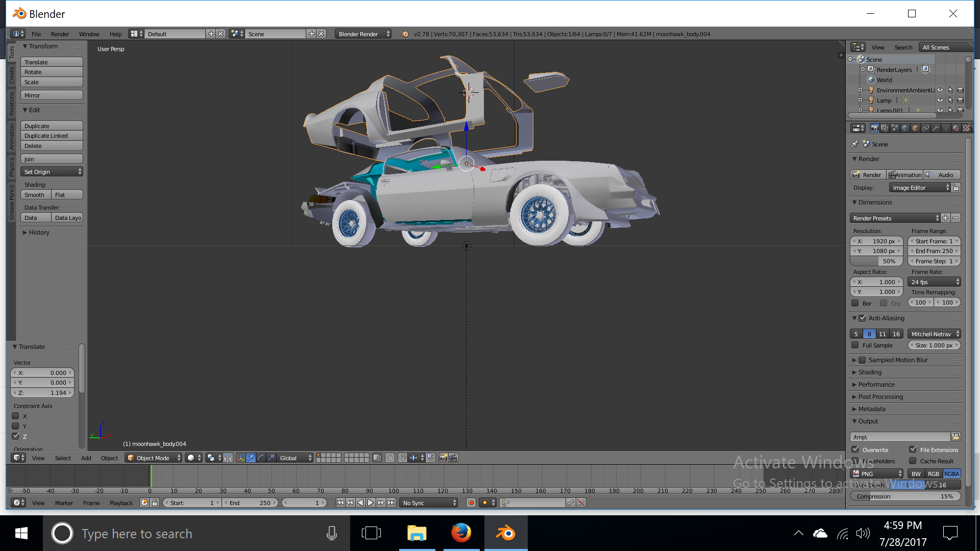
Task: Toggle the Anti-Aliasing checkbox
Action: [862, 318]
